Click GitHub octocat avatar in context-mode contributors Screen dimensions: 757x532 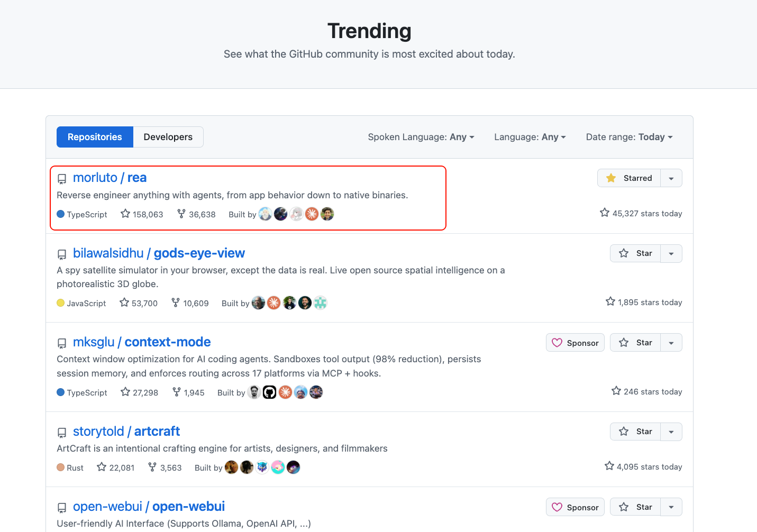(270, 392)
